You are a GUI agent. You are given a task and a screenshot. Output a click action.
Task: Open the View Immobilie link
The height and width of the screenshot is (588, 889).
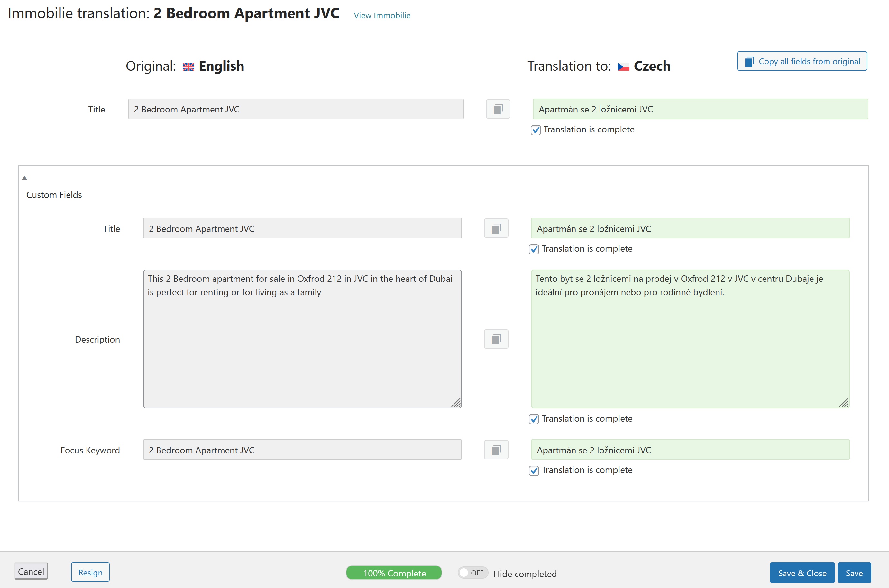click(382, 16)
